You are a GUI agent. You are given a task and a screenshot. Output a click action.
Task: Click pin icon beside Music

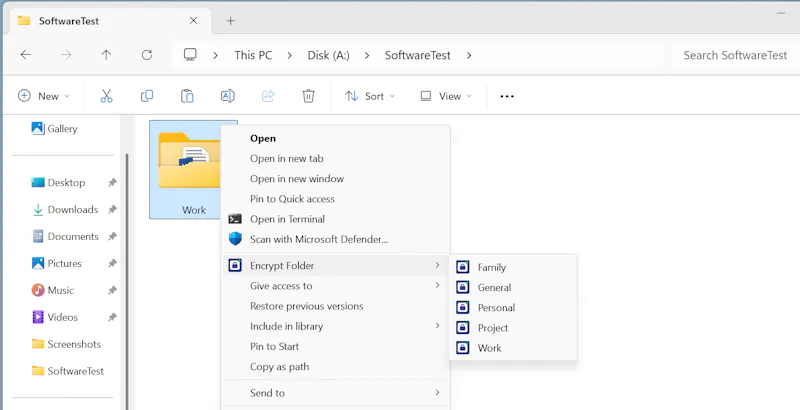coord(112,290)
